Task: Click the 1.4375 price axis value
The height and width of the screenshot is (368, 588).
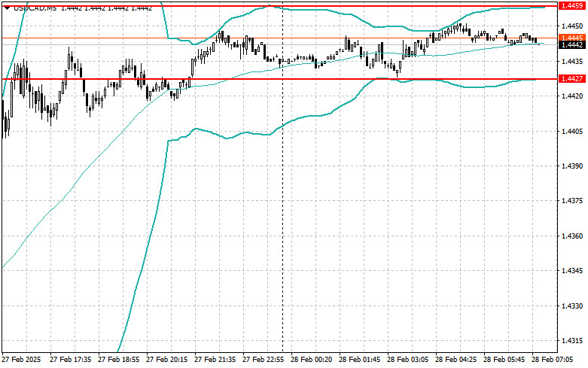Action: point(572,201)
